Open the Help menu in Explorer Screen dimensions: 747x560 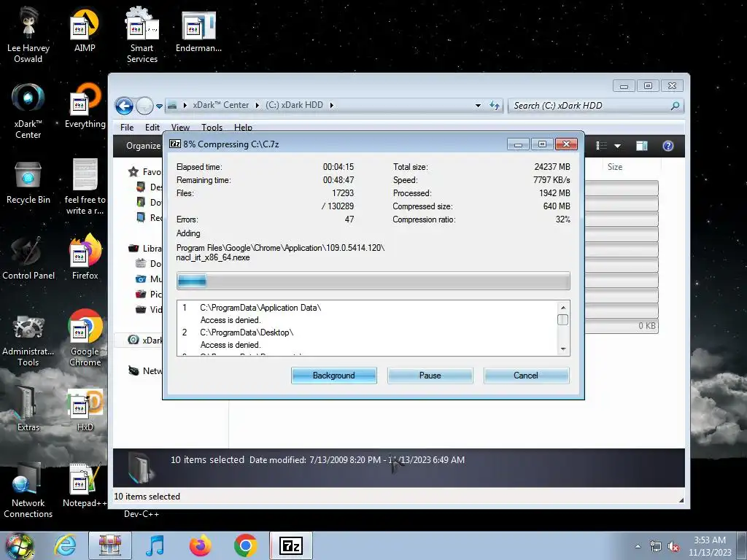coord(243,127)
